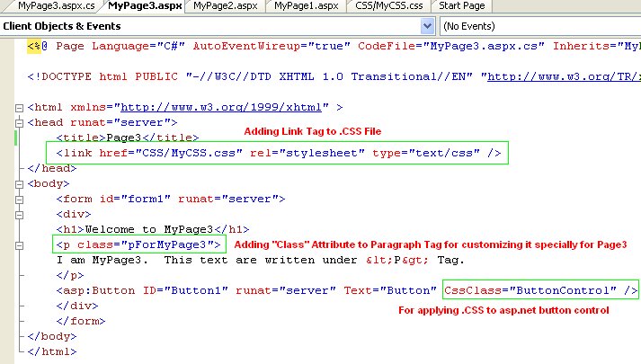Collapse the body tag outline node
Image resolution: width=641 pixels, height=364 pixels.
pyautogui.click(x=19, y=184)
